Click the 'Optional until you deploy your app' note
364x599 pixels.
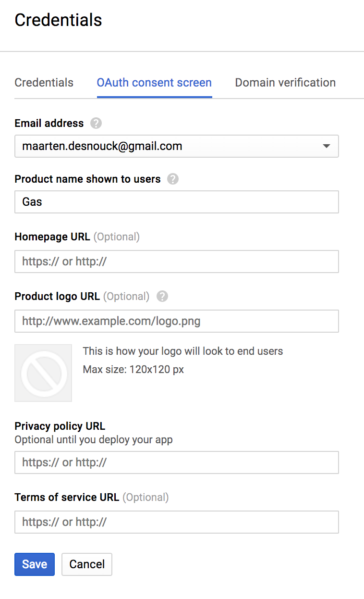(94, 439)
